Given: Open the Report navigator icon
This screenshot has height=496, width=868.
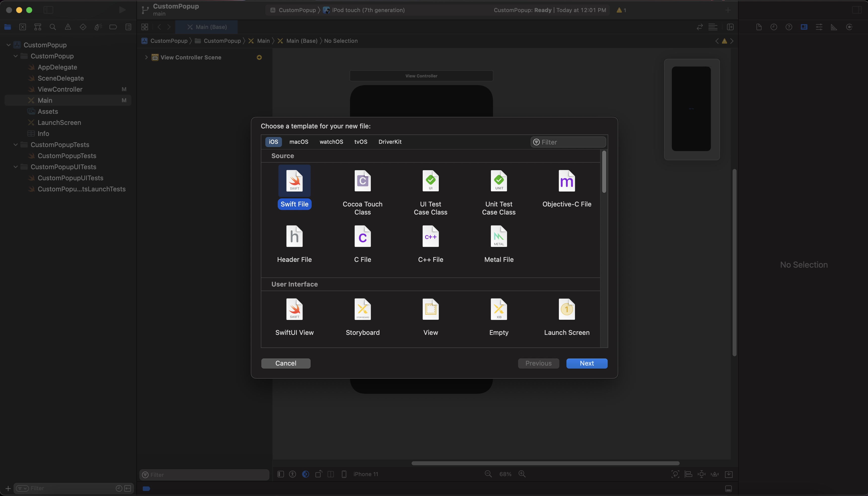Looking at the screenshot, I should [x=128, y=27].
